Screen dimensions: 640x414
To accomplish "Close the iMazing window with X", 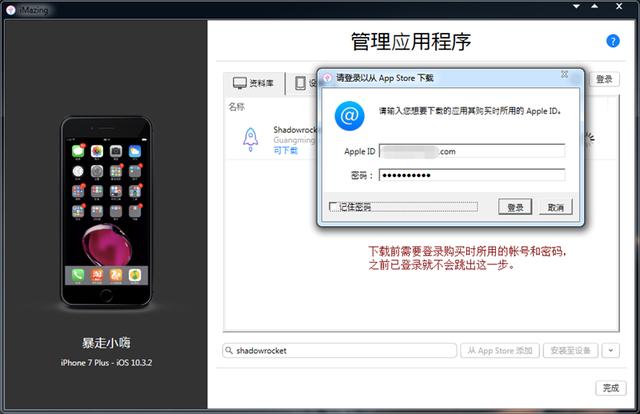I will [619, 6].
